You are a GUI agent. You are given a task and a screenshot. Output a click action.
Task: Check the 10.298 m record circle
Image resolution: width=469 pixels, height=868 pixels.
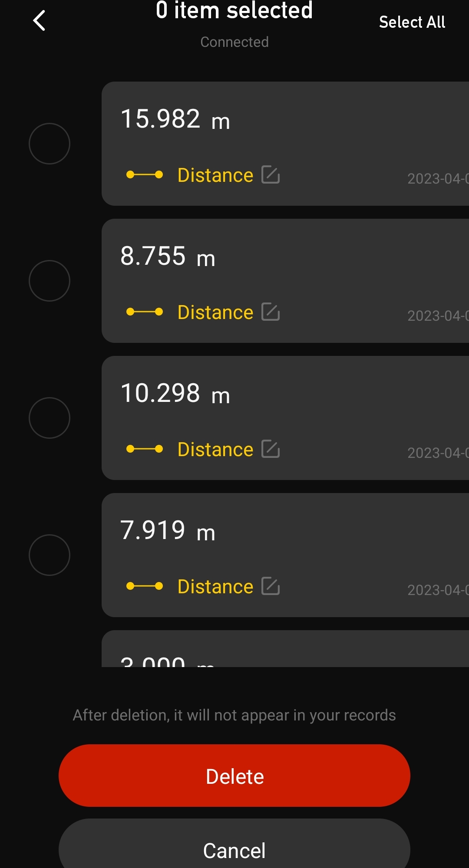(x=50, y=418)
